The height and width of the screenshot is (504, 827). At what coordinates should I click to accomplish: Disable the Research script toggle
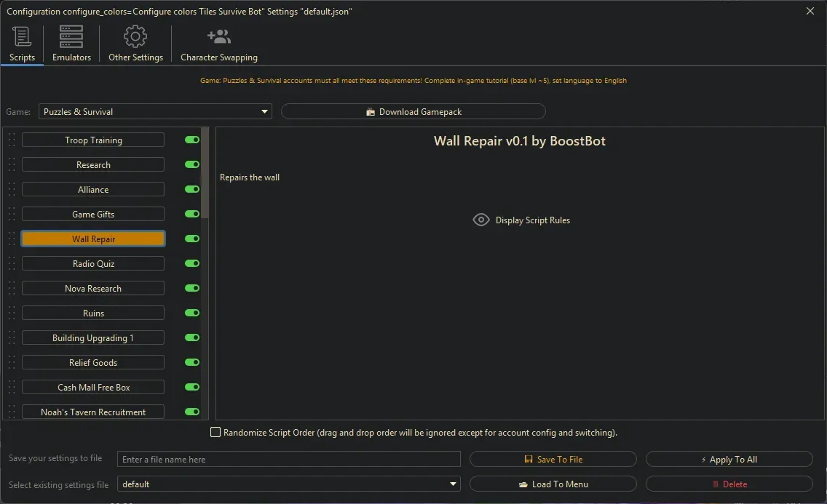pos(192,165)
